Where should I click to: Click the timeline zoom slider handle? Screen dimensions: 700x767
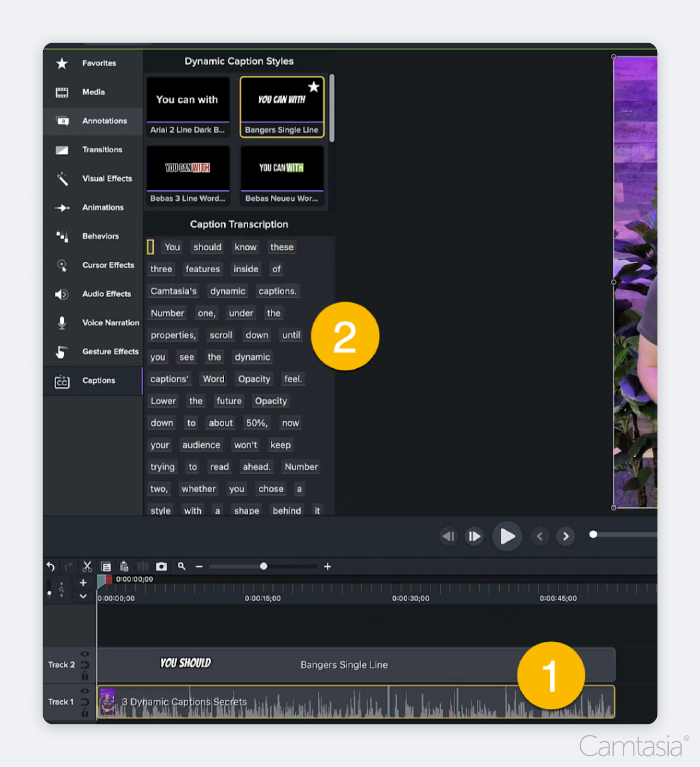tap(264, 567)
